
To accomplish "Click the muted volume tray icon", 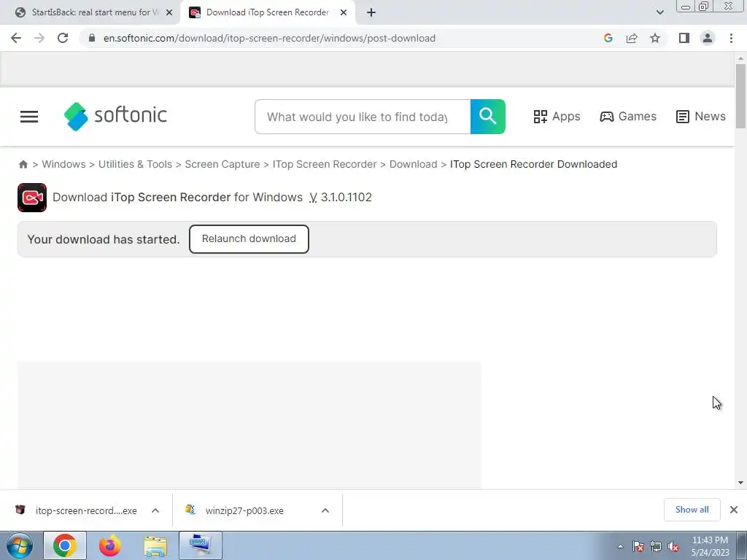I will 673,546.
